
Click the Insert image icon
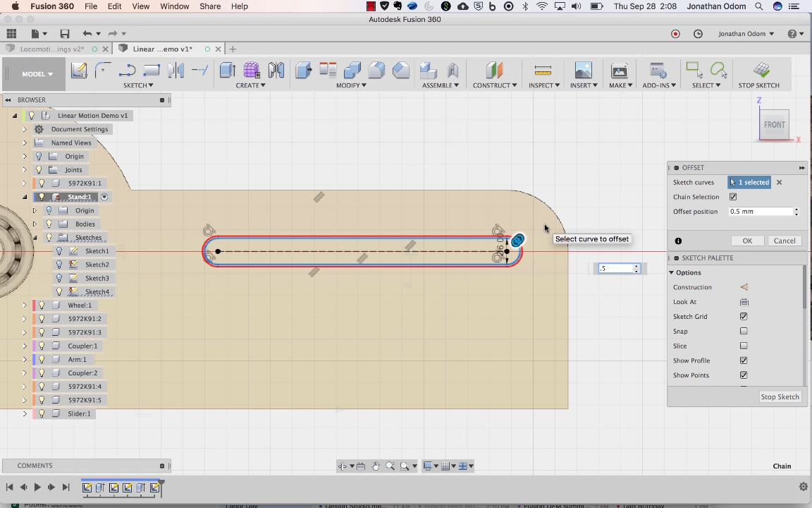pos(583,71)
